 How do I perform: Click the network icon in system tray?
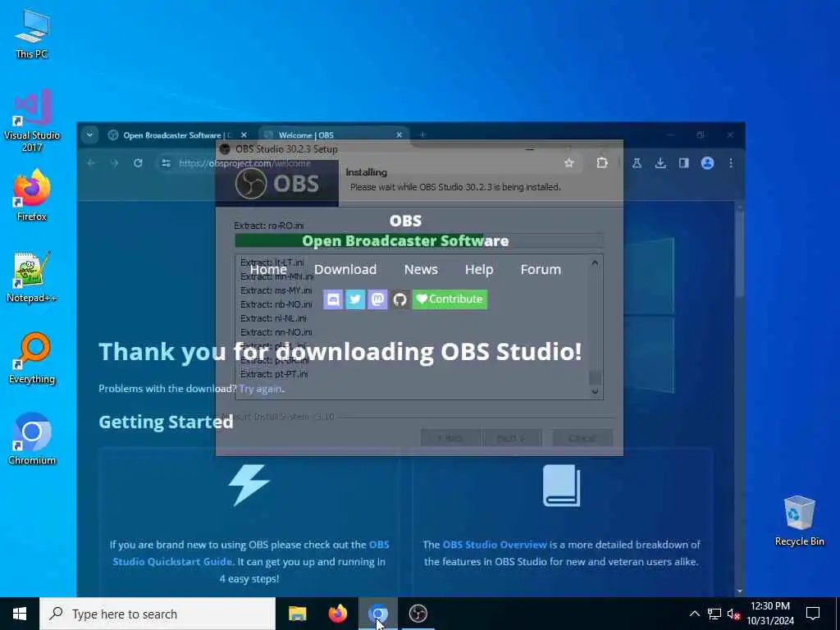tap(714, 614)
